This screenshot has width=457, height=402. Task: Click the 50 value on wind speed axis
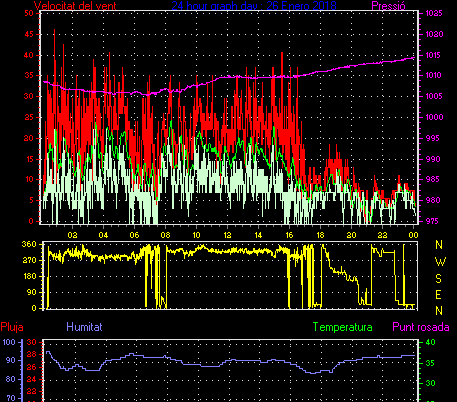(x=29, y=13)
